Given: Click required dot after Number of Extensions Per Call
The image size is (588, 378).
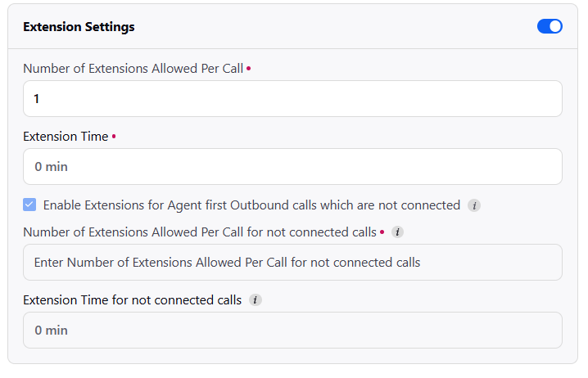Looking at the screenshot, I should 249,69.
